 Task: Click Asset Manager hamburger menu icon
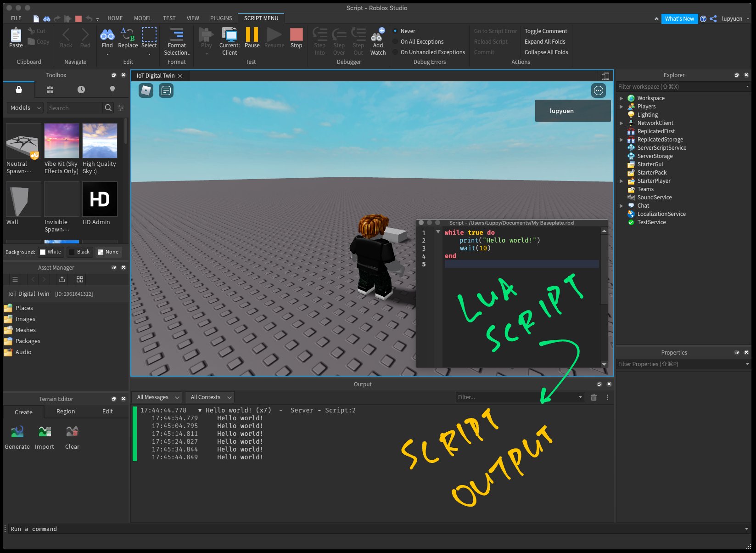click(15, 279)
